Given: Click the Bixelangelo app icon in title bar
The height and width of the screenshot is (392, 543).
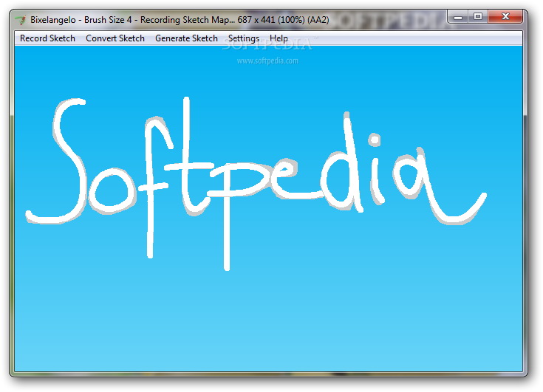Looking at the screenshot, I should coord(21,20).
